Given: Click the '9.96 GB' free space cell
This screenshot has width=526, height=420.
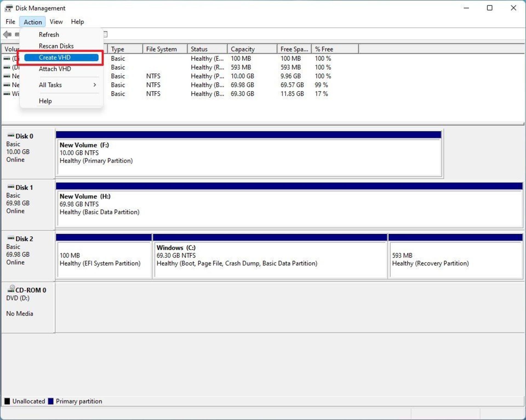Looking at the screenshot, I should 290,76.
